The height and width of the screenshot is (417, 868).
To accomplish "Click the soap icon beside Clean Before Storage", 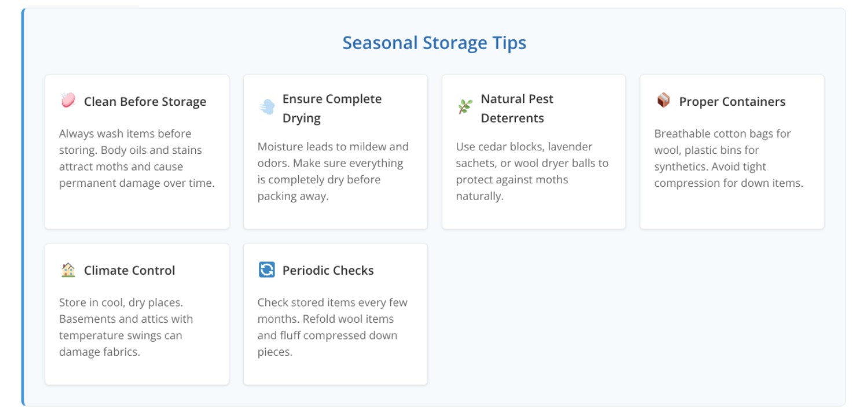I will click(68, 101).
